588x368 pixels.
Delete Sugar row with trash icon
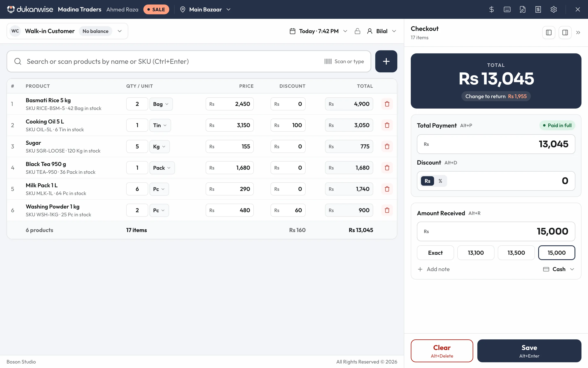387,147
